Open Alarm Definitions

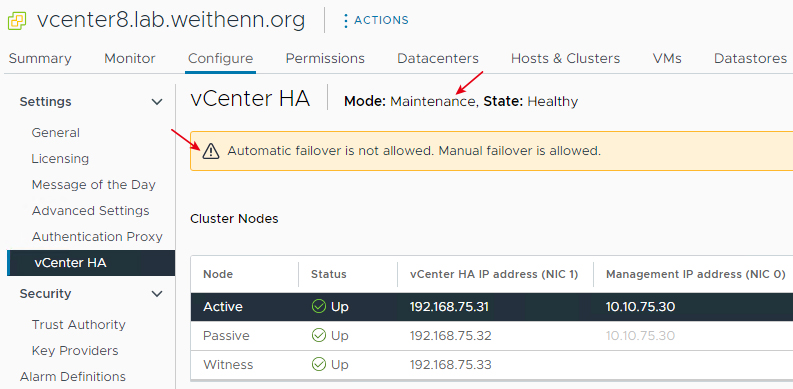pyautogui.click(x=73, y=376)
